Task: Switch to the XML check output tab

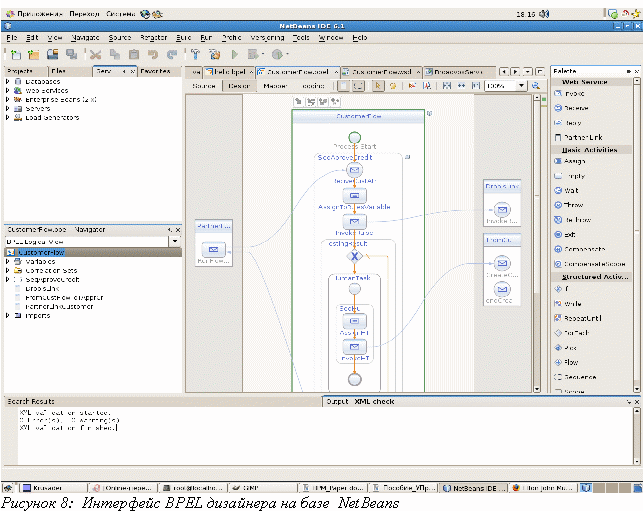Action: coord(375,401)
